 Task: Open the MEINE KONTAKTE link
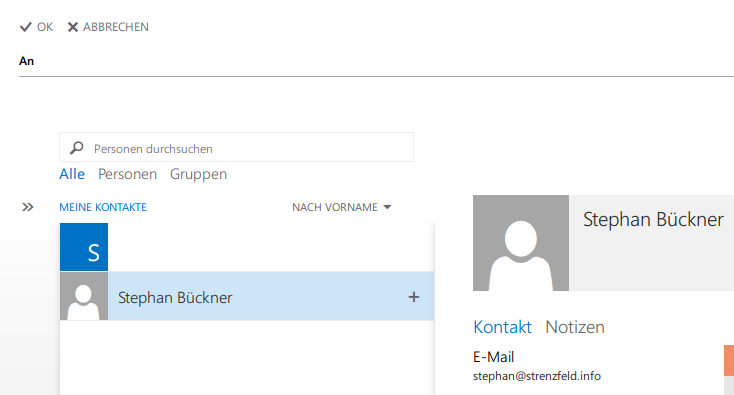(x=103, y=207)
